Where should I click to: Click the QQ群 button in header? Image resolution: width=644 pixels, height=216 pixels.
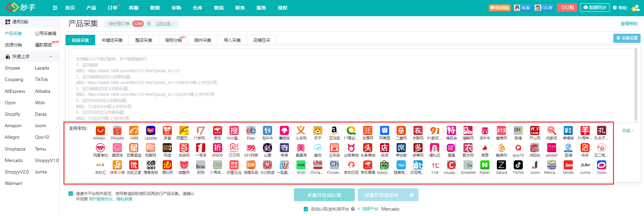coord(544,8)
